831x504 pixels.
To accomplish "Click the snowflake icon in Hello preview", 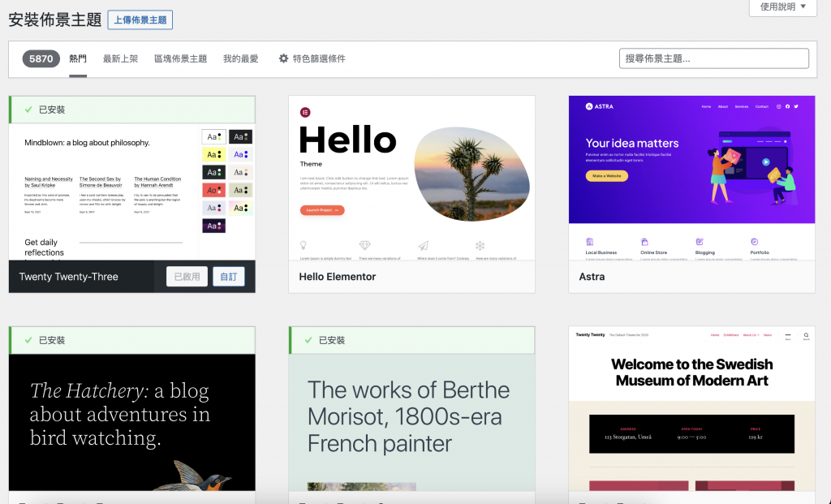I will (x=480, y=245).
